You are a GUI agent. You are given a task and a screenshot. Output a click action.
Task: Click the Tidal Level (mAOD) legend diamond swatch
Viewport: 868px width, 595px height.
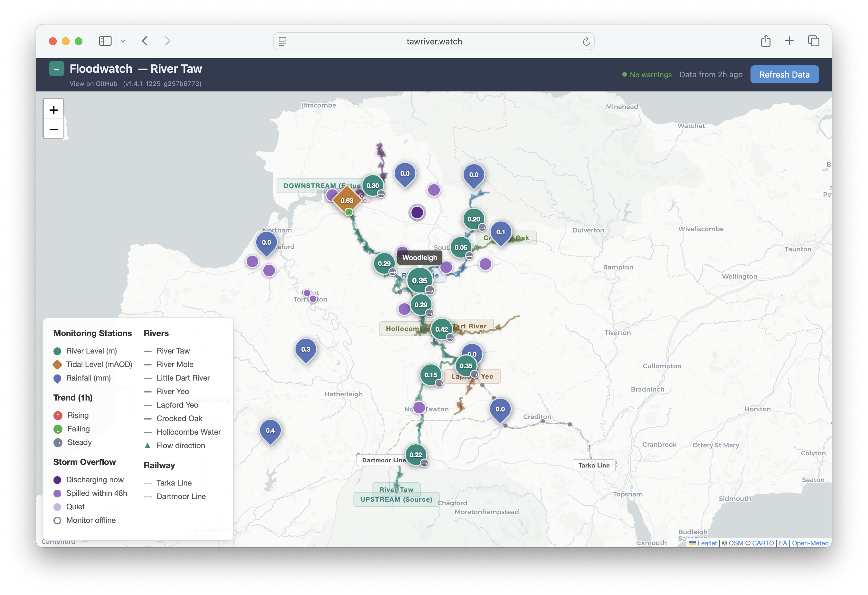tap(57, 364)
